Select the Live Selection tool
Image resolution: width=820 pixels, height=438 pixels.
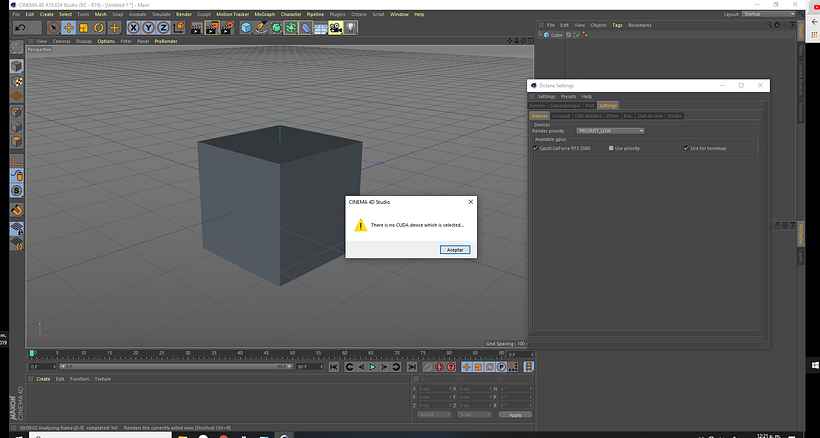coord(53,28)
